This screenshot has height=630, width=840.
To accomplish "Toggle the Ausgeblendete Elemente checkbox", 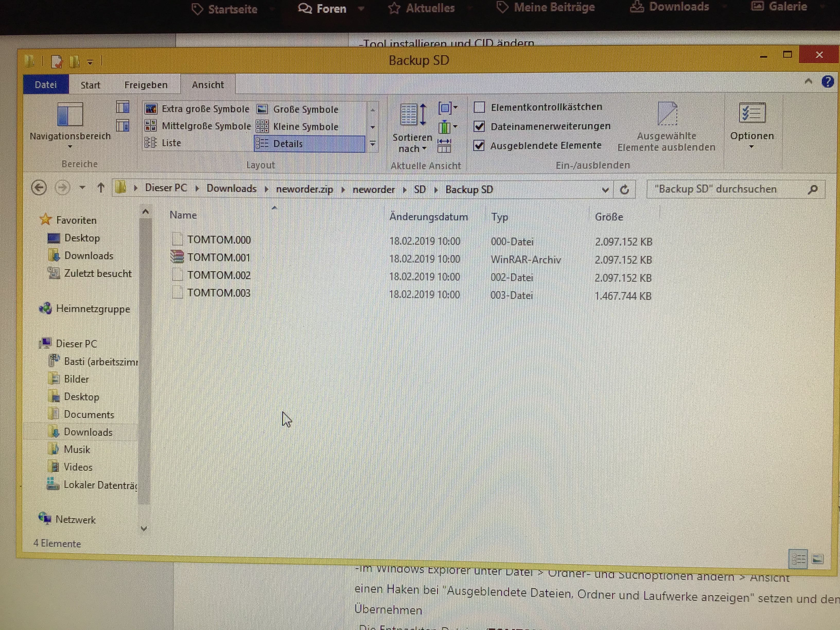I will [479, 145].
